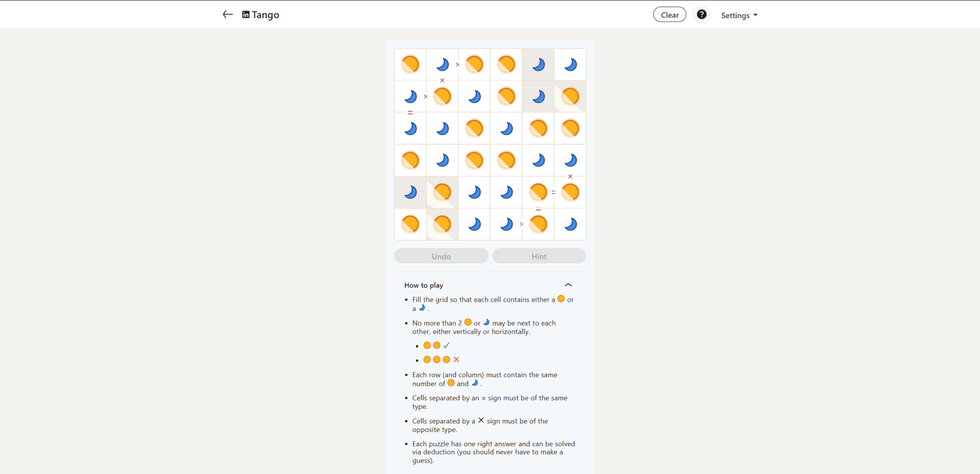
Task: Open the Settings dropdown
Action: pyautogui.click(x=739, y=15)
